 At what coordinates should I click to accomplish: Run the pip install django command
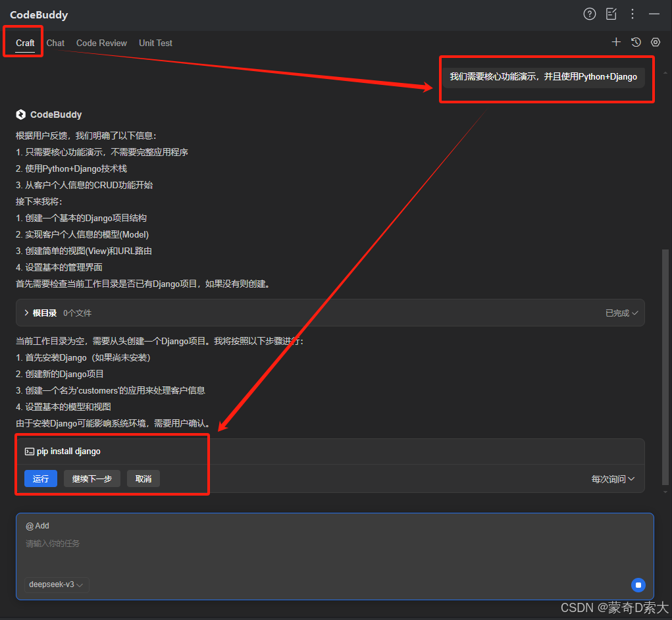(41, 478)
